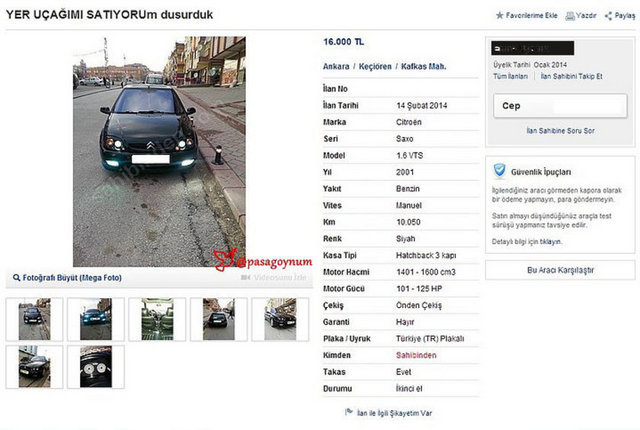Select the dashboard gauges thumbnail
640x430 pixels.
click(96, 366)
